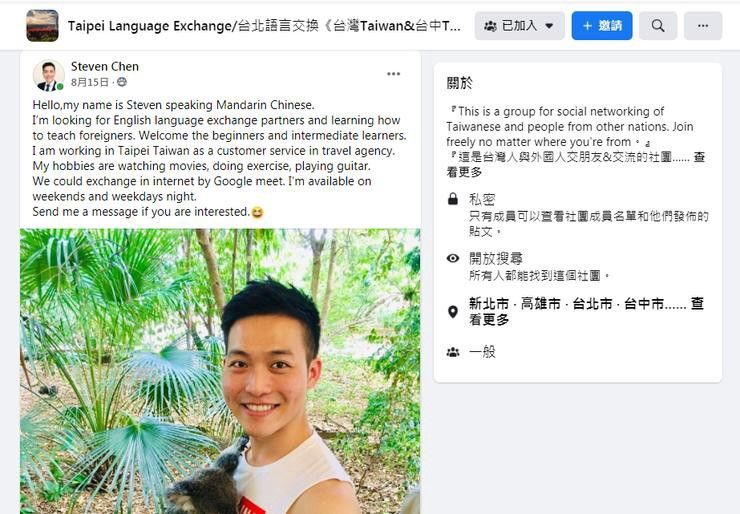Open the Taipei Language Exchange group title
The image size is (740, 514).
(x=264, y=25)
